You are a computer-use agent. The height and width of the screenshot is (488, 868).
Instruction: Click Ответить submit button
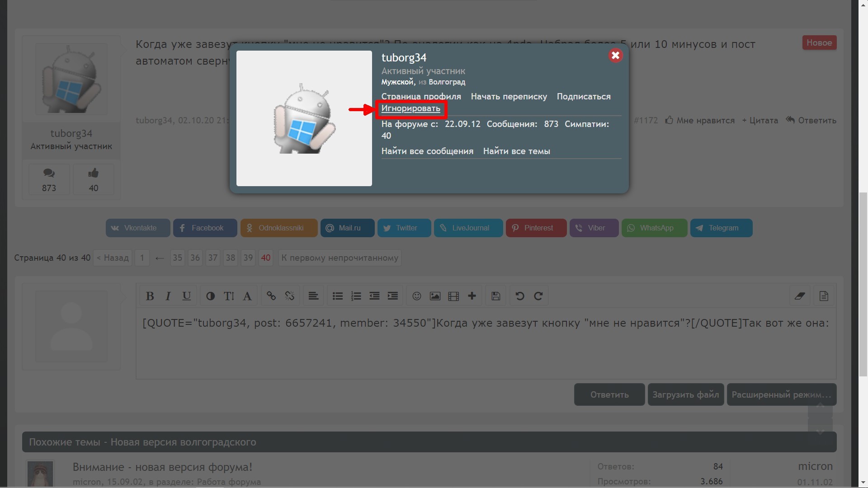pos(609,394)
